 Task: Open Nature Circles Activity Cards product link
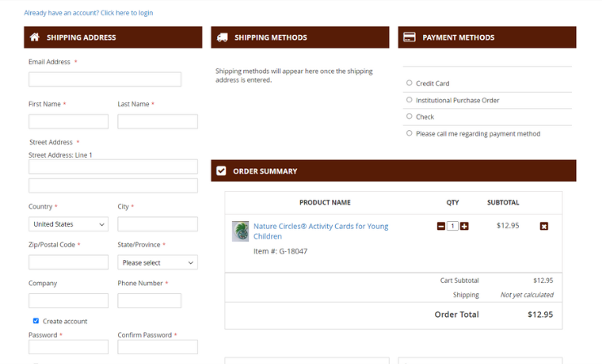pos(321,227)
